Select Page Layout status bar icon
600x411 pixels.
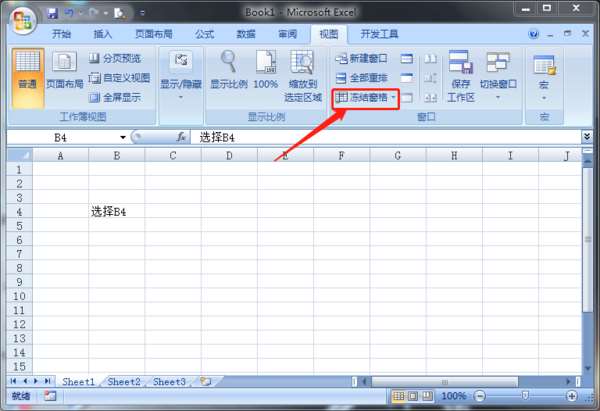pos(413,396)
